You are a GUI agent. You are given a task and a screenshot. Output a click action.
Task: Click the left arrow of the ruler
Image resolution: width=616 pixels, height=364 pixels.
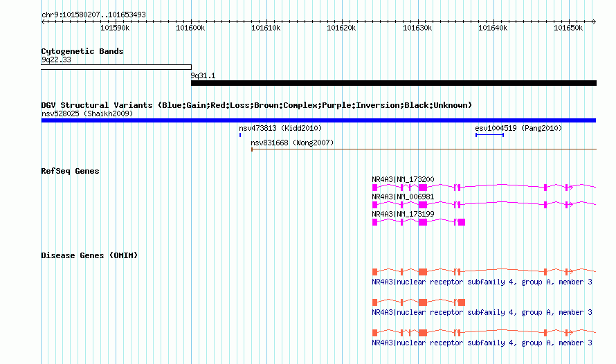pyautogui.click(x=43, y=22)
